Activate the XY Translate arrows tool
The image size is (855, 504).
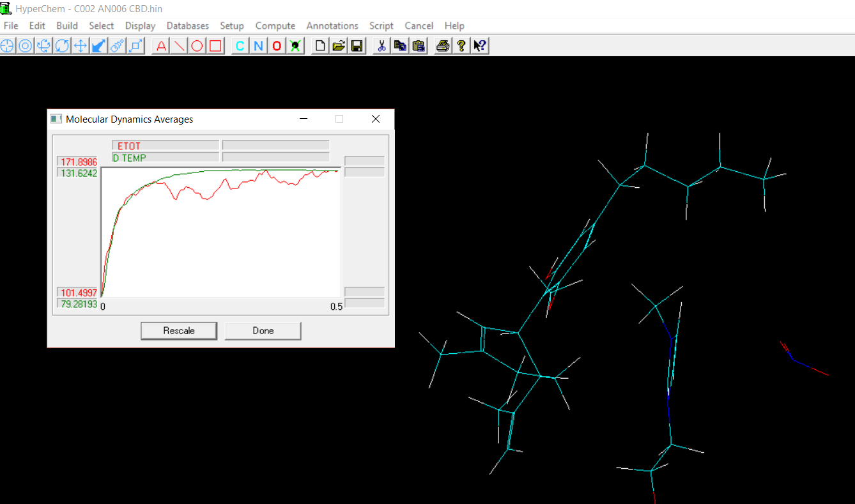tap(81, 46)
